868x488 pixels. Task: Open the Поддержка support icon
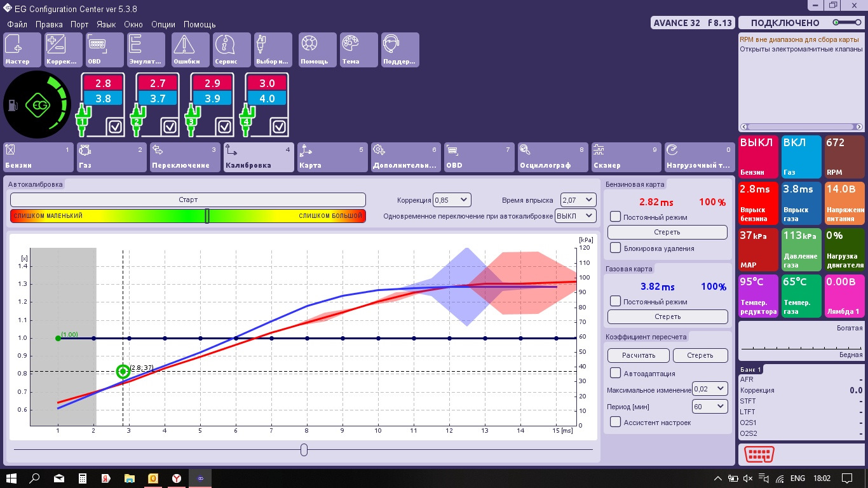[400, 50]
